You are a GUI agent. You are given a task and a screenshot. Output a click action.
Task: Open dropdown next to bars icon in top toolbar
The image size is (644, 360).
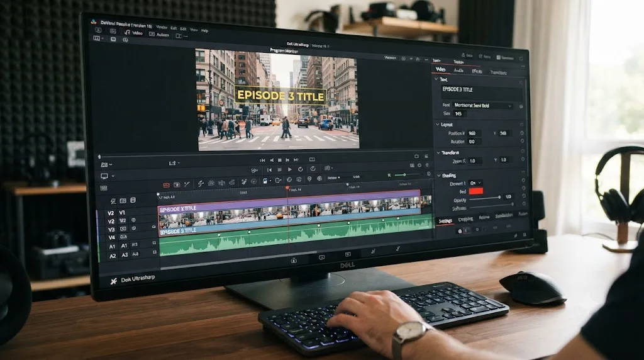[x=102, y=38]
